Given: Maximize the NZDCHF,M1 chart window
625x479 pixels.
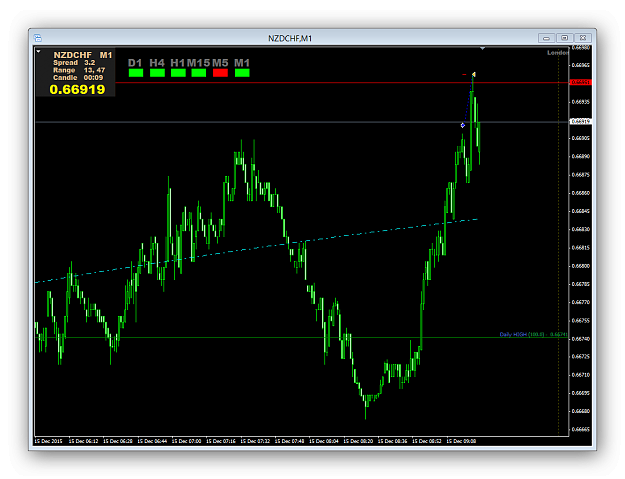Looking at the screenshot, I should click(x=564, y=38).
